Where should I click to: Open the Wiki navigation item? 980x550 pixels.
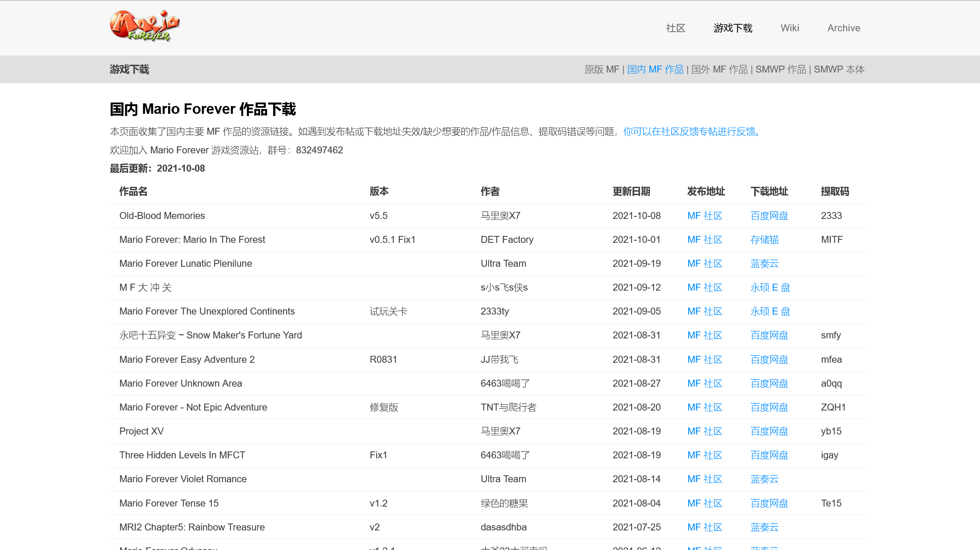[789, 28]
